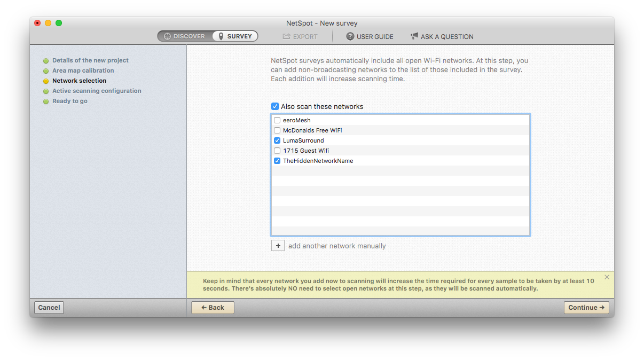The height and width of the screenshot is (360, 644).
Task: Uncheck TheHiddenNetworkName checkbox
Action: click(x=277, y=161)
